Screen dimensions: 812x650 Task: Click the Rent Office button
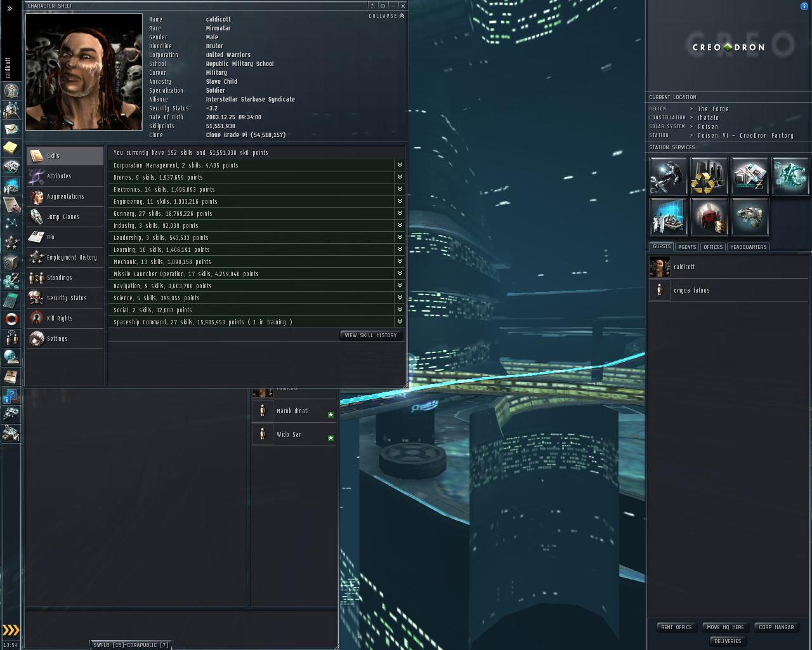click(676, 627)
